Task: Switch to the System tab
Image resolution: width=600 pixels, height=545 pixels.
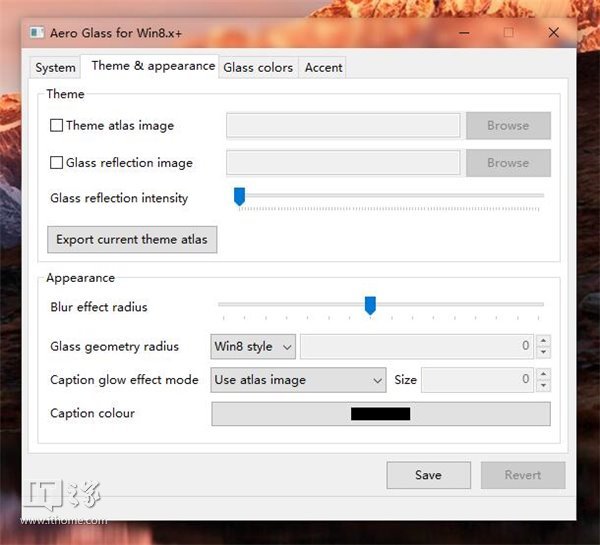Action: [x=55, y=68]
